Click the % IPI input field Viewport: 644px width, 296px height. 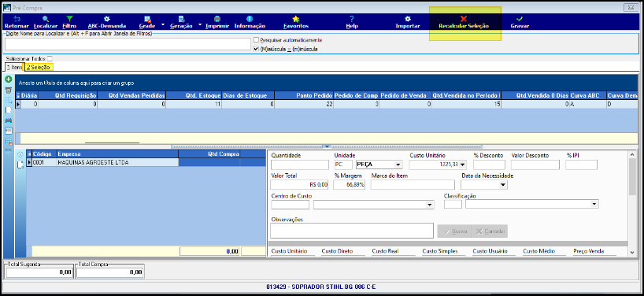581,165
